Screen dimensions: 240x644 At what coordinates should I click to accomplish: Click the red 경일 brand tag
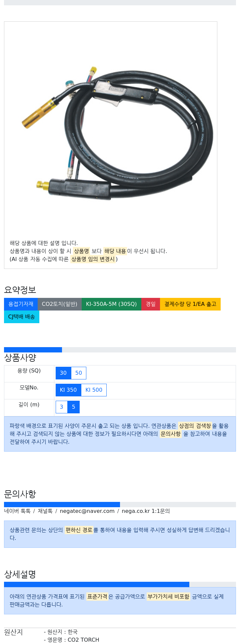151,304
